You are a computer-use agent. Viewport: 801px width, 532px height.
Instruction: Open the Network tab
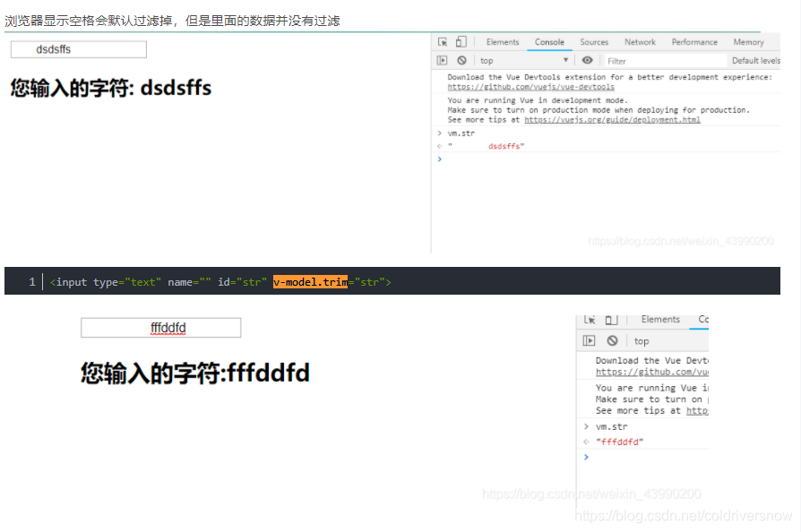click(x=640, y=41)
